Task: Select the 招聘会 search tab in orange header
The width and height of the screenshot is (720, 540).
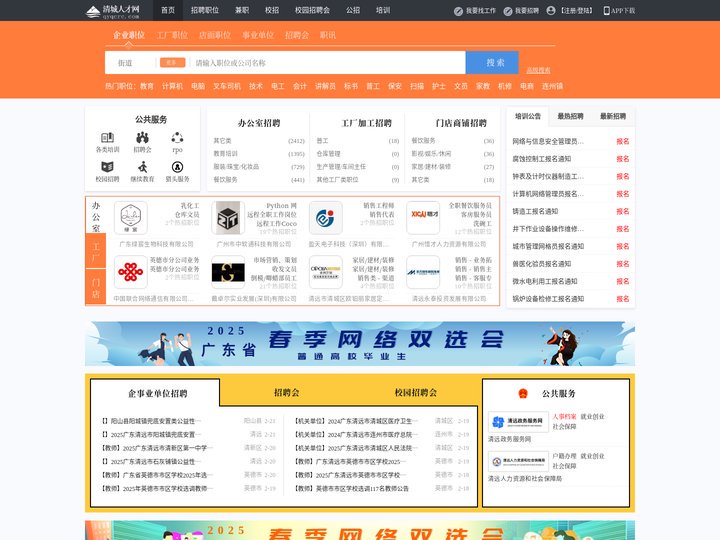Action: (x=297, y=35)
